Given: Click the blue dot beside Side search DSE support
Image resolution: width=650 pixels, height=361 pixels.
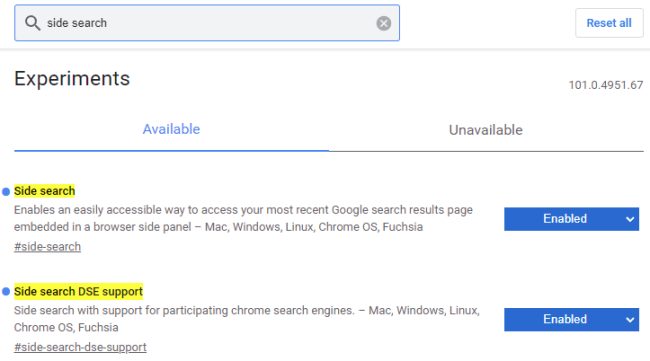Looking at the screenshot, I should pos(6,292).
